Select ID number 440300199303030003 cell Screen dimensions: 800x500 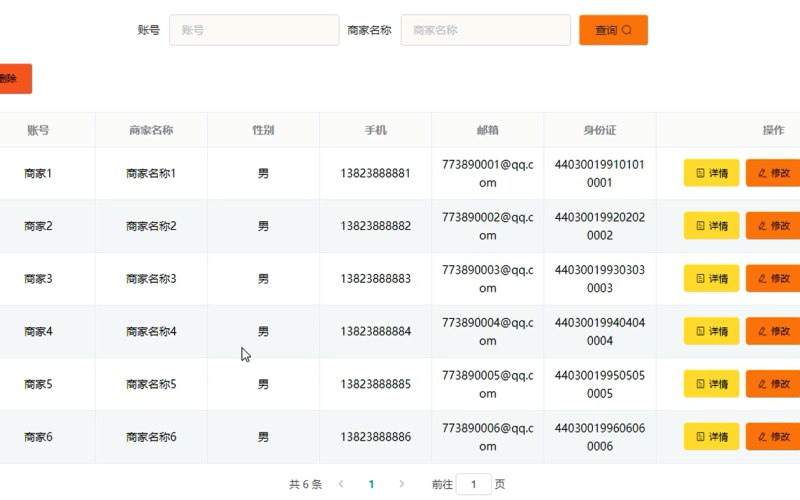(x=600, y=279)
